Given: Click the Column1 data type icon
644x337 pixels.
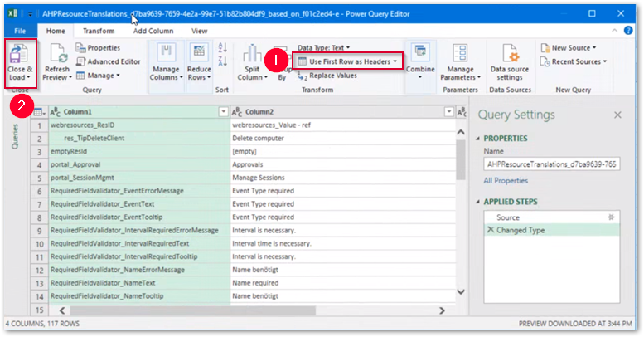Looking at the screenshot, I should 55,112.
